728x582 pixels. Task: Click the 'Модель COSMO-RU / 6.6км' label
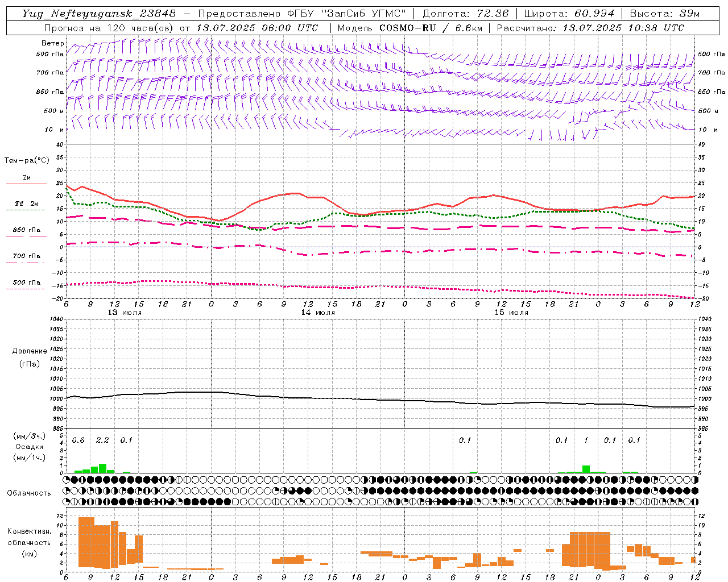409,28
